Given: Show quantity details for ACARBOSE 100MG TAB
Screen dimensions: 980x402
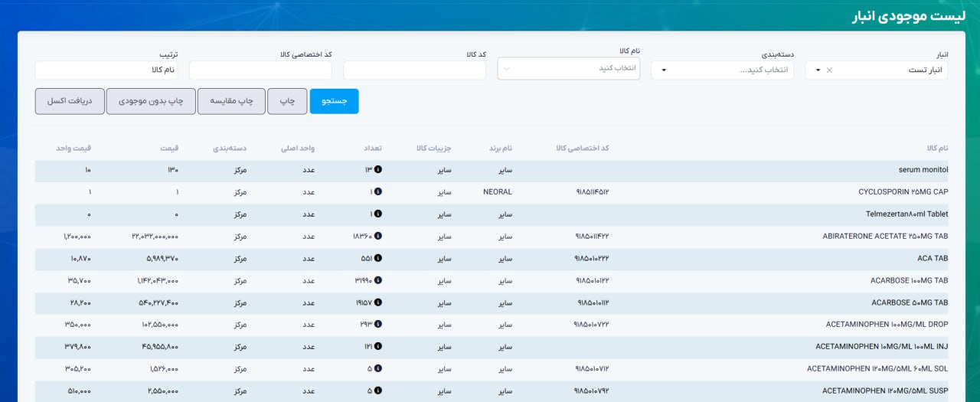Looking at the screenshot, I should click(378, 281).
